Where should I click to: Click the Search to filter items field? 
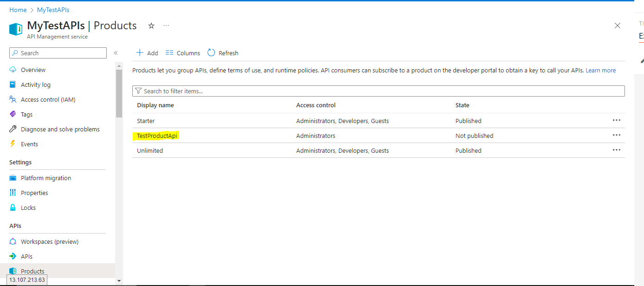pyautogui.click(x=378, y=91)
